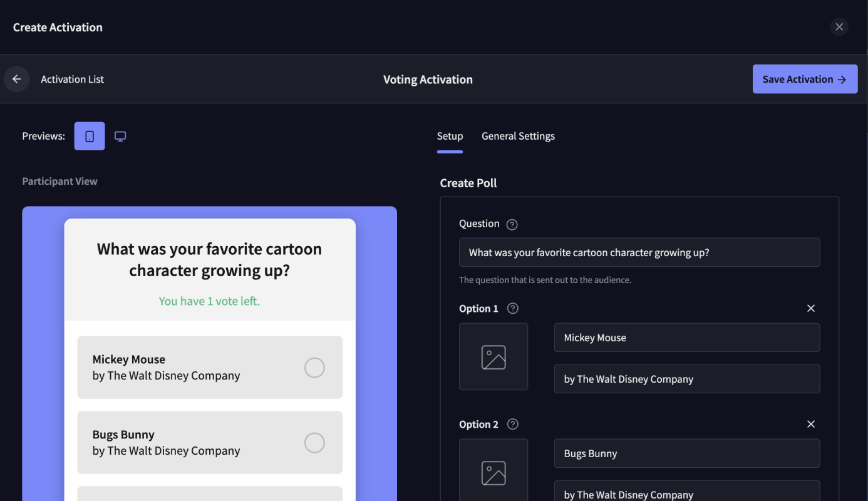
Task: Select Bugs Bunny radio button in preview
Action: pos(314,443)
